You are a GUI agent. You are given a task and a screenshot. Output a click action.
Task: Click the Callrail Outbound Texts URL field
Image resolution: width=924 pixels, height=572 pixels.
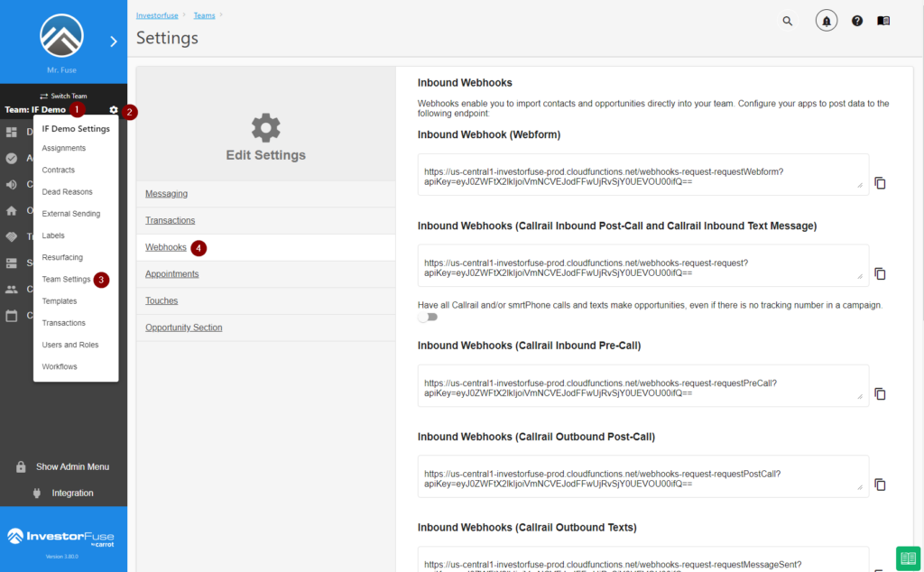pyautogui.click(x=642, y=559)
